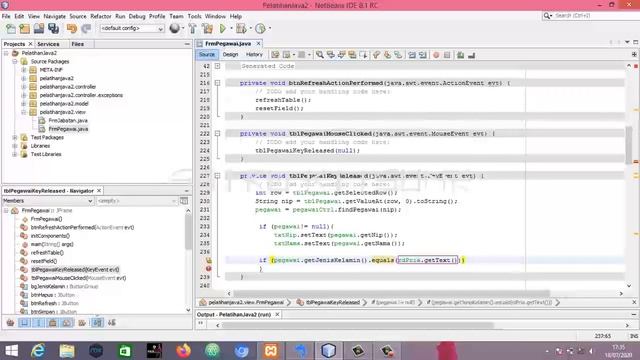Click the Source view button
Image resolution: width=640 pixels, height=360 pixels.
207,55
